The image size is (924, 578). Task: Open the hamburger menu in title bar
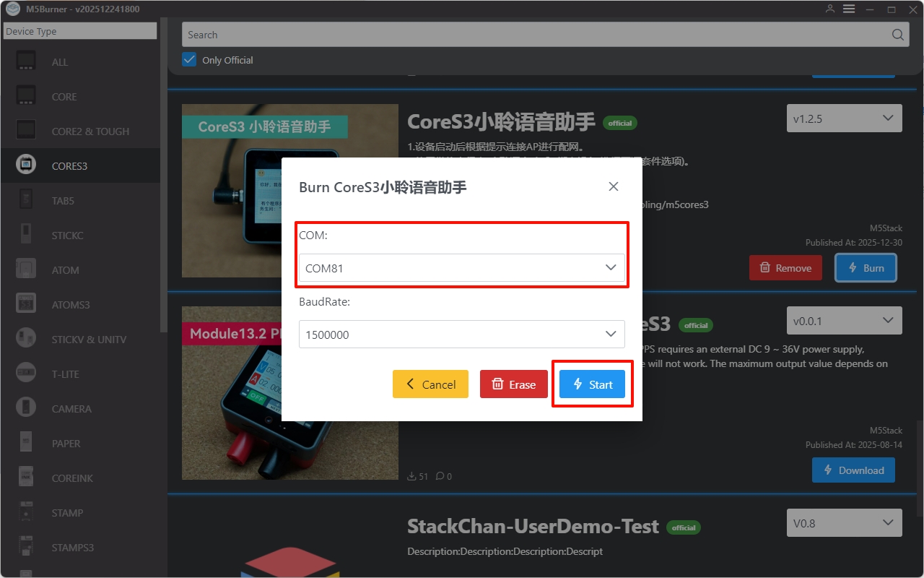click(849, 9)
